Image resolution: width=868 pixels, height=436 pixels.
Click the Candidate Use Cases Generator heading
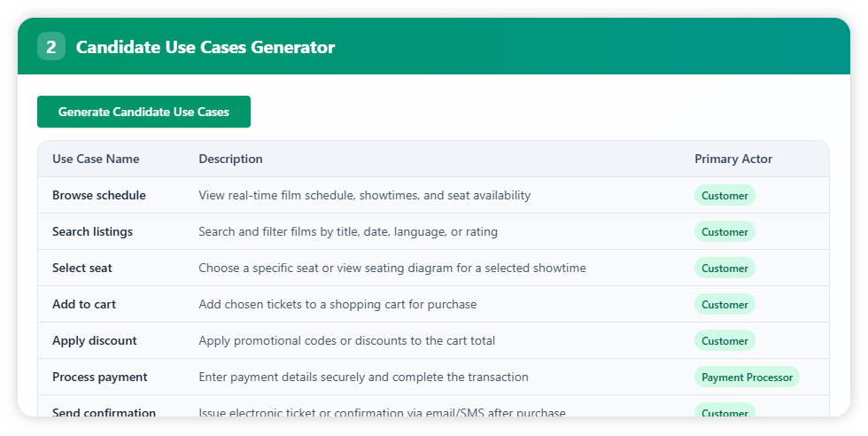205,47
